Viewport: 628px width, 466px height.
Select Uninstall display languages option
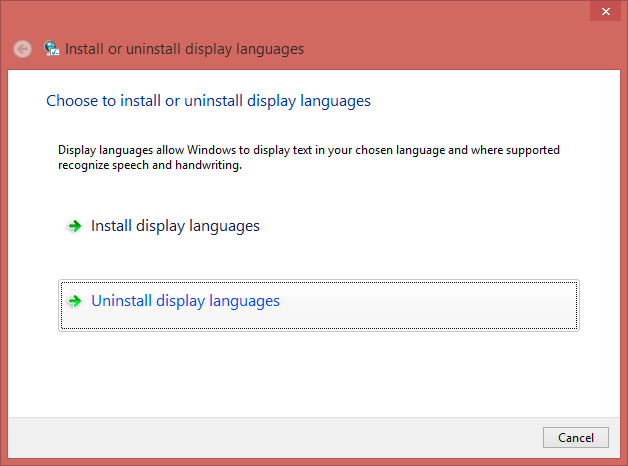[x=185, y=301]
